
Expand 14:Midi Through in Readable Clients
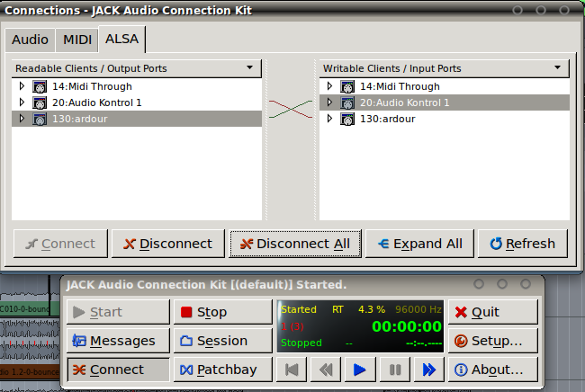pos(22,86)
